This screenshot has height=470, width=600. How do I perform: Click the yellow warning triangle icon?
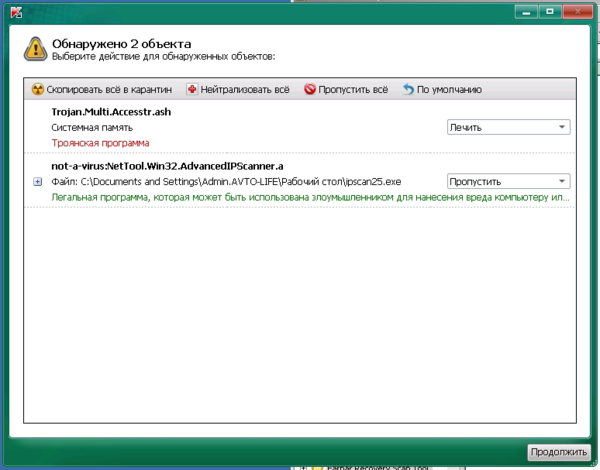[36, 49]
